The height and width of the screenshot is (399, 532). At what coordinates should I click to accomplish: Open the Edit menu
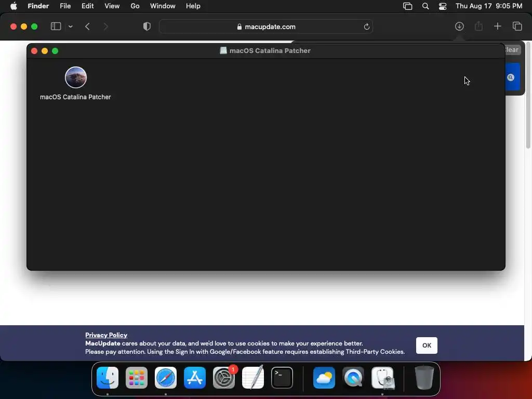[87, 6]
